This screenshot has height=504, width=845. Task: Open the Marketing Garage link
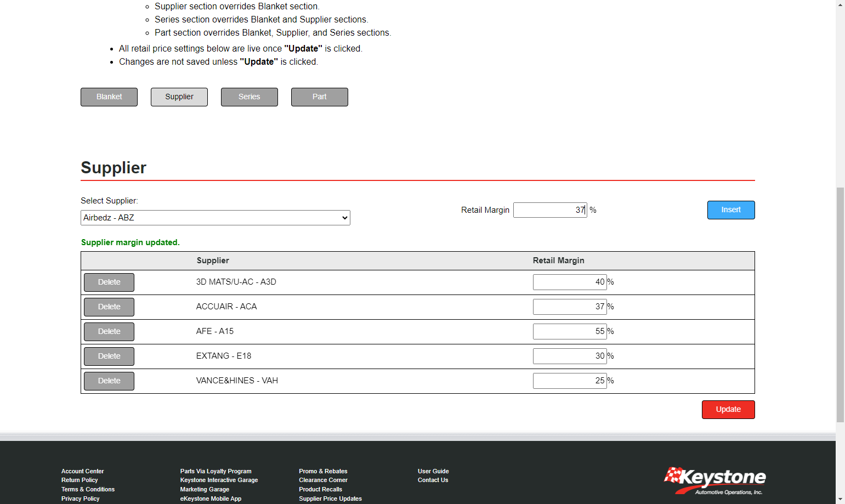(x=205, y=490)
